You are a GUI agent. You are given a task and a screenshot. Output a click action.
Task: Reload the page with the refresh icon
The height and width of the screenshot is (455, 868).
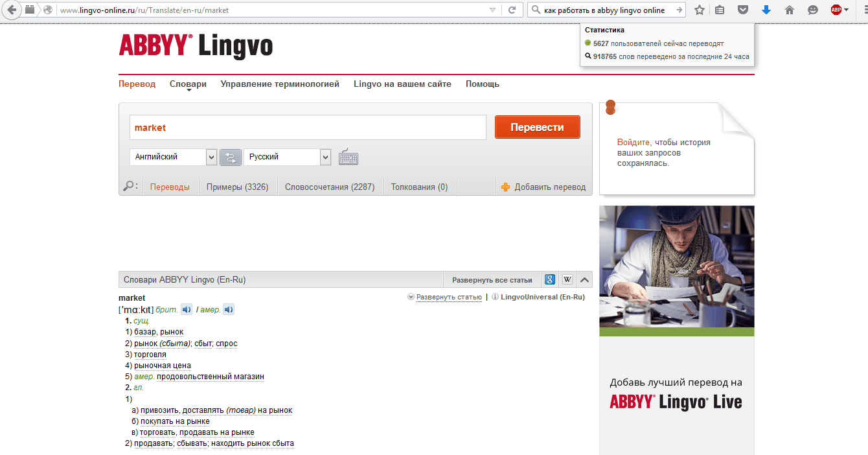[512, 10]
